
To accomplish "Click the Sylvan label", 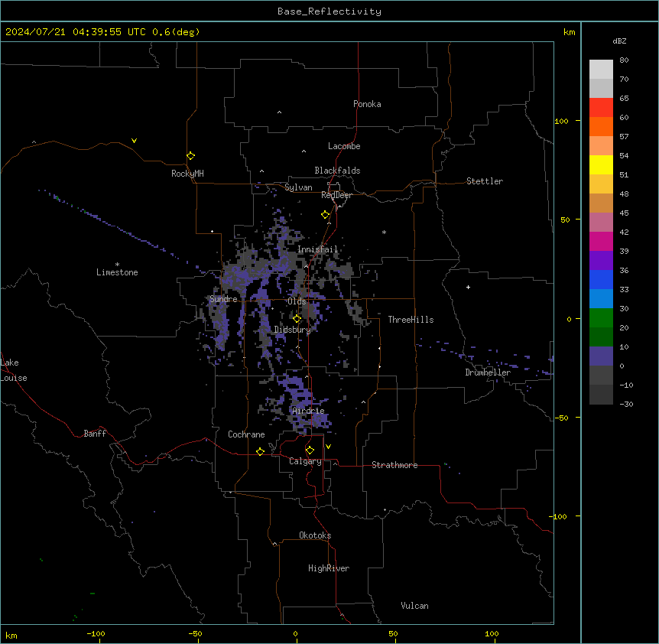I will click(x=298, y=187).
